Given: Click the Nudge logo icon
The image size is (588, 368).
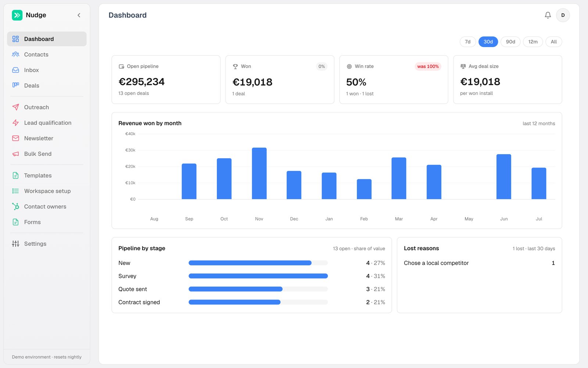Looking at the screenshot, I should pos(17,15).
